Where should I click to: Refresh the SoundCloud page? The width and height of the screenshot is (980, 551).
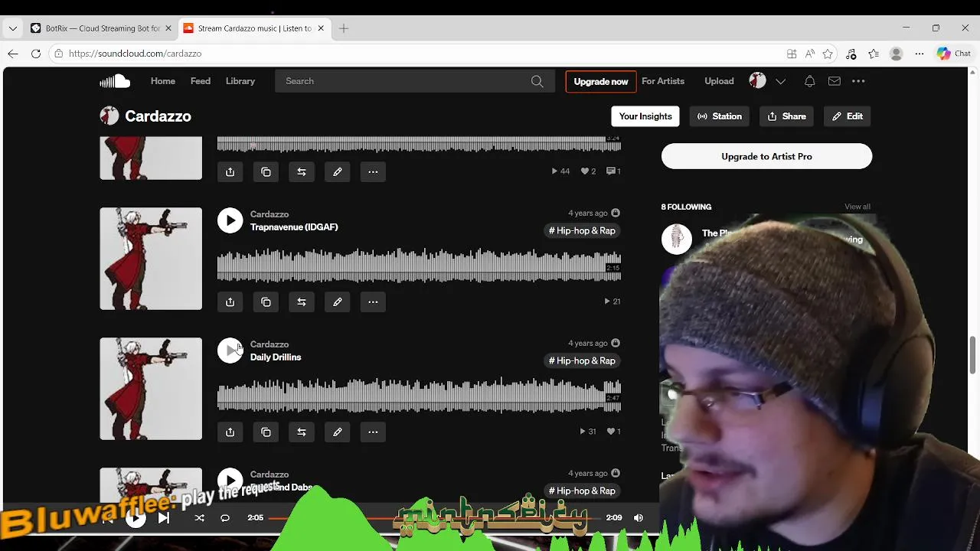pos(36,54)
